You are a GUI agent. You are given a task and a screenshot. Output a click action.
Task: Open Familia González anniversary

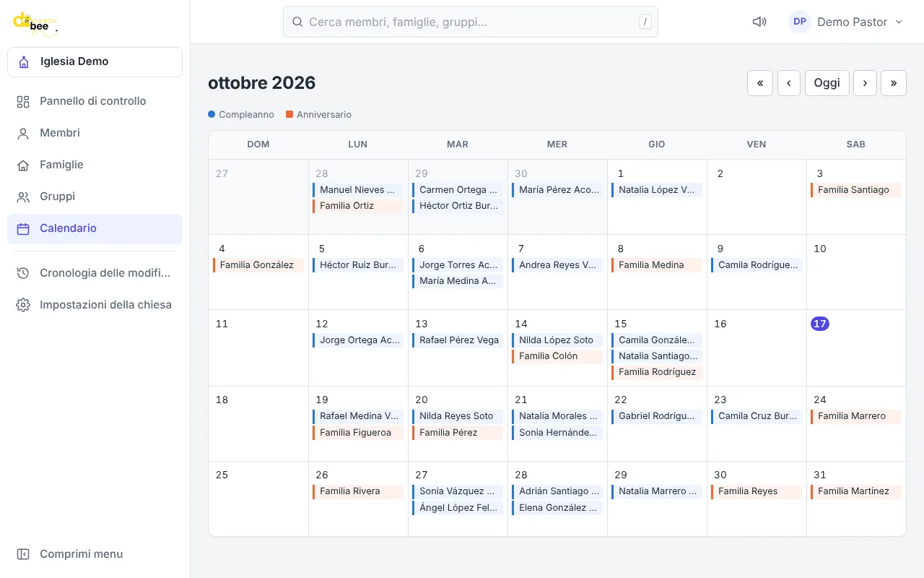[258, 265]
